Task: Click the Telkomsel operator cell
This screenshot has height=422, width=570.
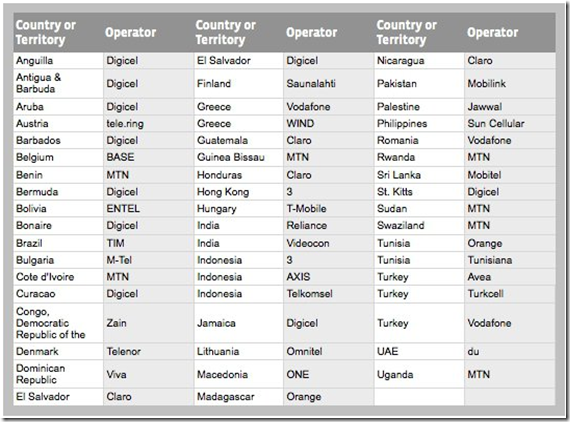Action: (329, 294)
